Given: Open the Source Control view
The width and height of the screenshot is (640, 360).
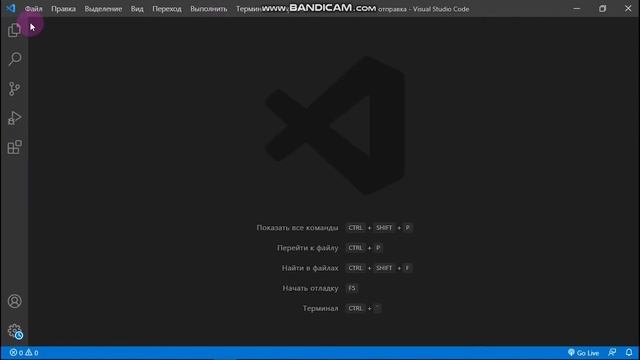Looking at the screenshot, I should click(x=14, y=89).
